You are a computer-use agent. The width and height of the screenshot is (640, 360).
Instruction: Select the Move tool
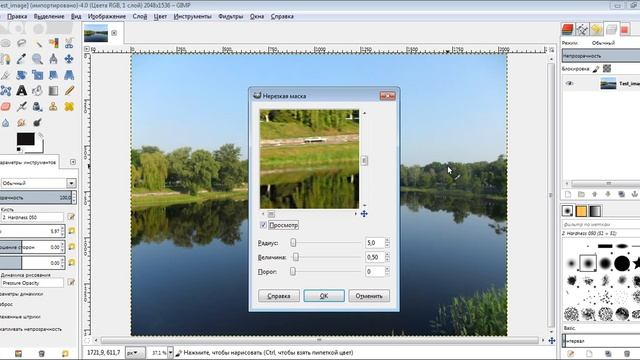(x=69, y=59)
